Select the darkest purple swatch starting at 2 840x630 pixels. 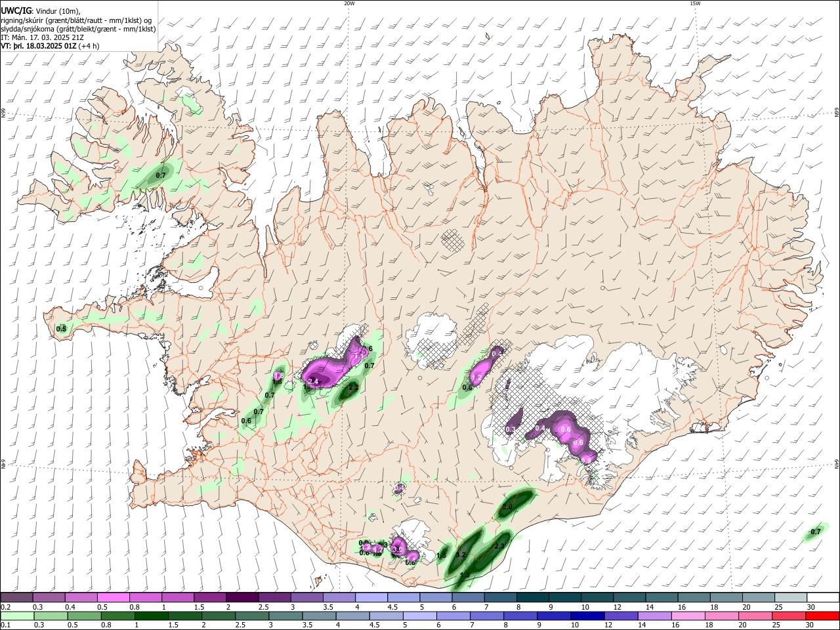click(242, 597)
